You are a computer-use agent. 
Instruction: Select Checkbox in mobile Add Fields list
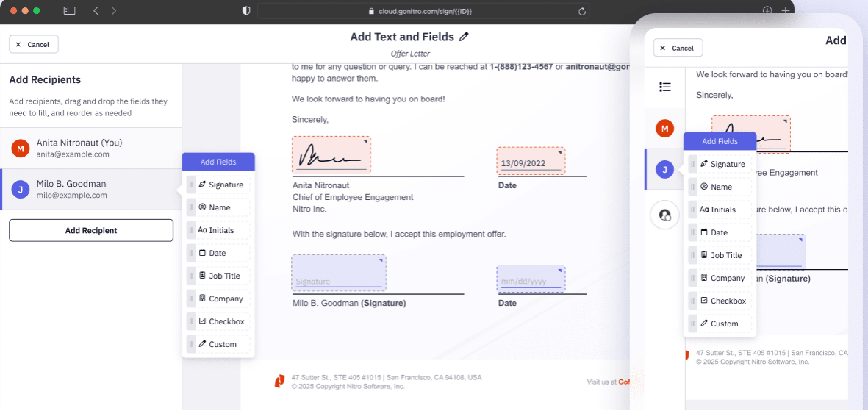pos(720,301)
